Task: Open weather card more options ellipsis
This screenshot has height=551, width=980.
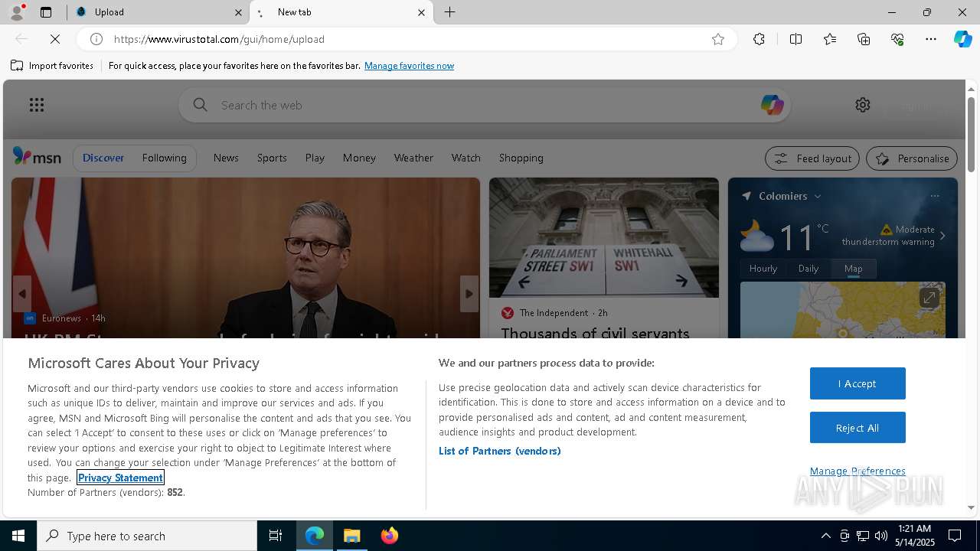Action: tap(935, 196)
